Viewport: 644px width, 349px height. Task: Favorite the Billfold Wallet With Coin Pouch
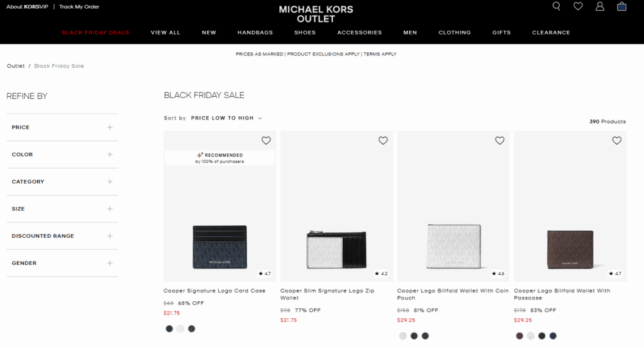[500, 141]
